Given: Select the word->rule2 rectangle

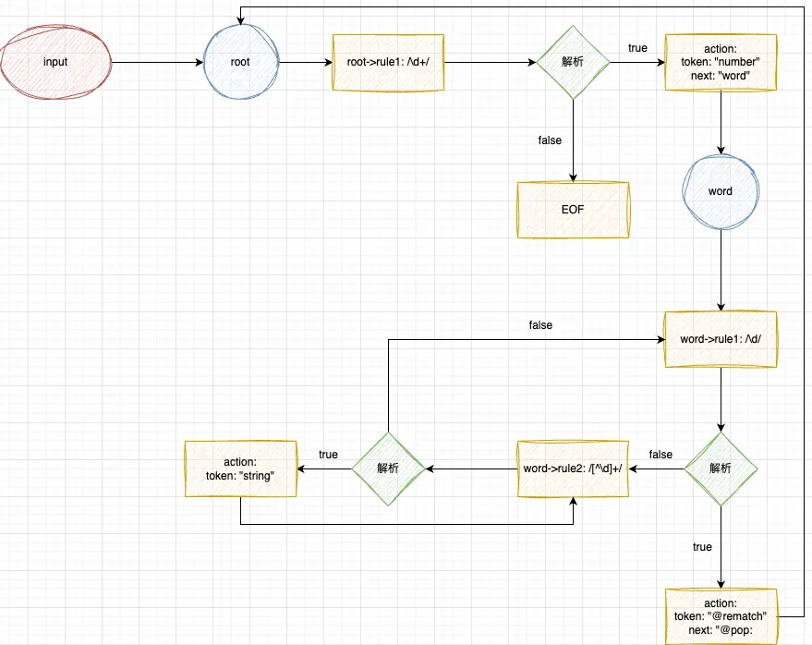Looking at the screenshot, I should [574, 469].
